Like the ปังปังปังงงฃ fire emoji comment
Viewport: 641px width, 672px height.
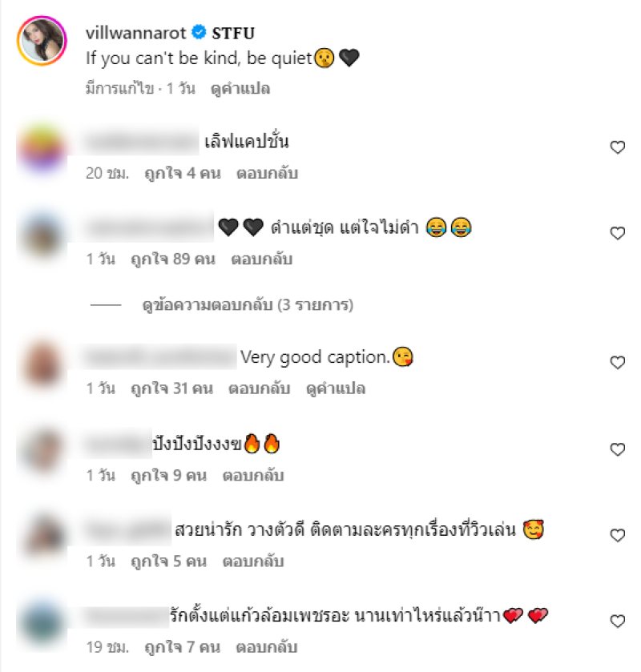[618, 449]
